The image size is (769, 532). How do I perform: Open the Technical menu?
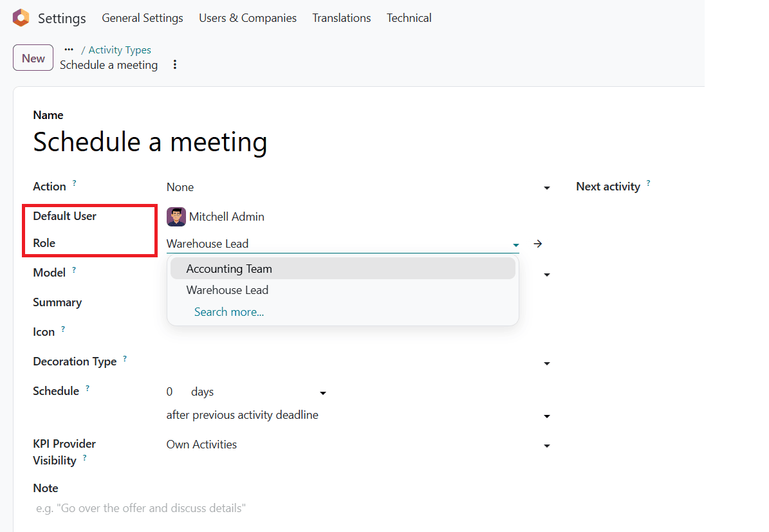[x=409, y=18]
